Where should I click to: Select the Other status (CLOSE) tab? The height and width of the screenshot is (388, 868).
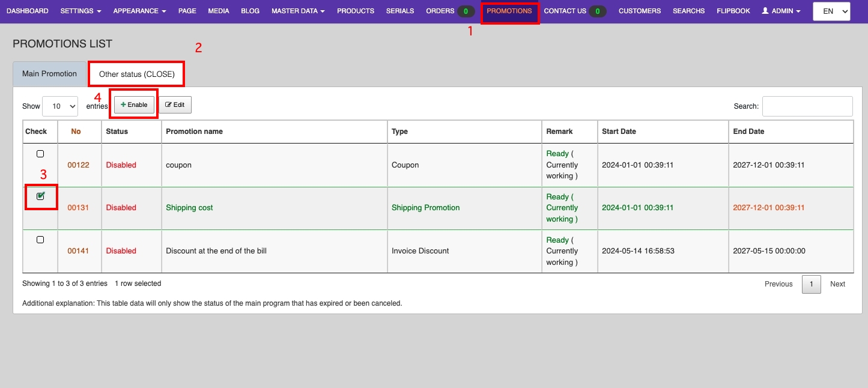click(x=136, y=74)
